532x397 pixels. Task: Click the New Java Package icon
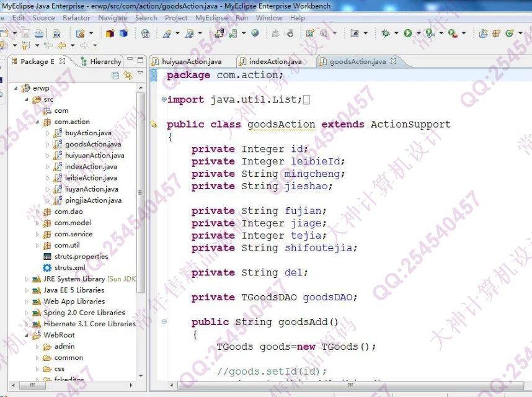[496, 33]
